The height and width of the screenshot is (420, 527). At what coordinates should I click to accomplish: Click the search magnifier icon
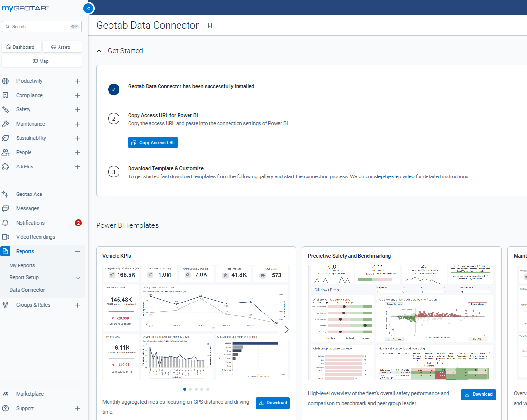(8, 27)
